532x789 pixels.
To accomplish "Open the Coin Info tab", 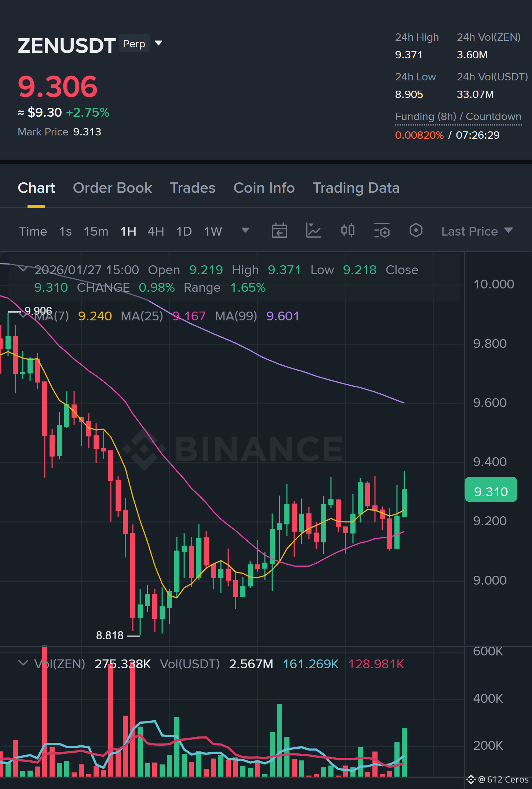I will click(x=264, y=188).
